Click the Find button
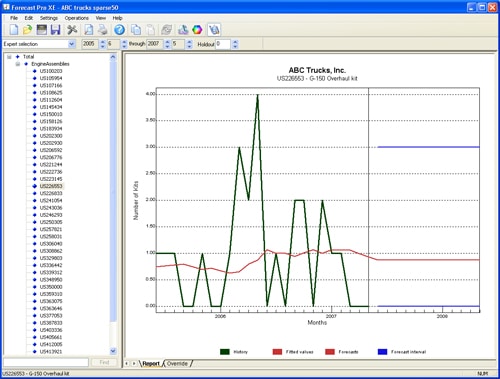Screen dimensions: 500x379 tap(104, 362)
